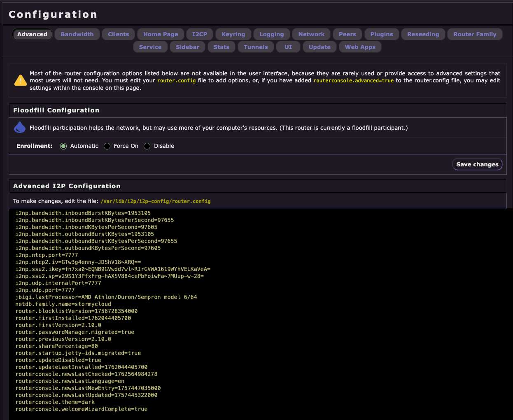Open the Logging configuration tab
This screenshot has width=513, height=420.
pyautogui.click(x=271, y=34)
